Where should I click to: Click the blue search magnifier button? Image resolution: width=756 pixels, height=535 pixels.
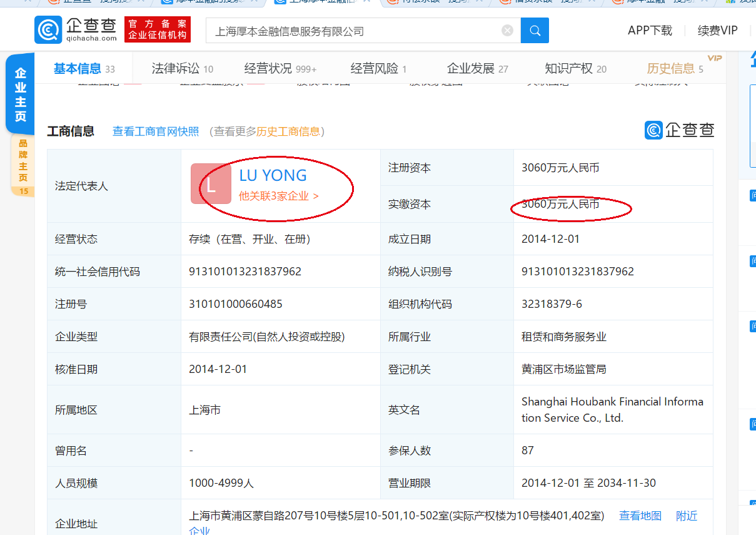coord(535,30)
